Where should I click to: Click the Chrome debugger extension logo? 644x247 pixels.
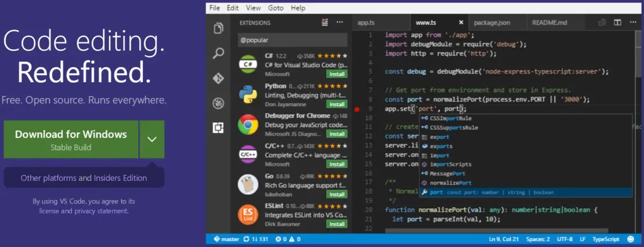click(x=248, y=124)
